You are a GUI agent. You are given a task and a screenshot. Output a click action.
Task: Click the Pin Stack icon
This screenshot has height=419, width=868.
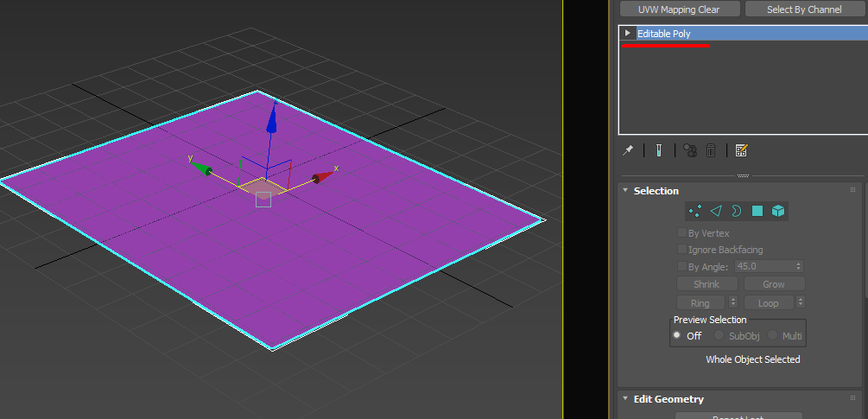(x=628, y=150)
